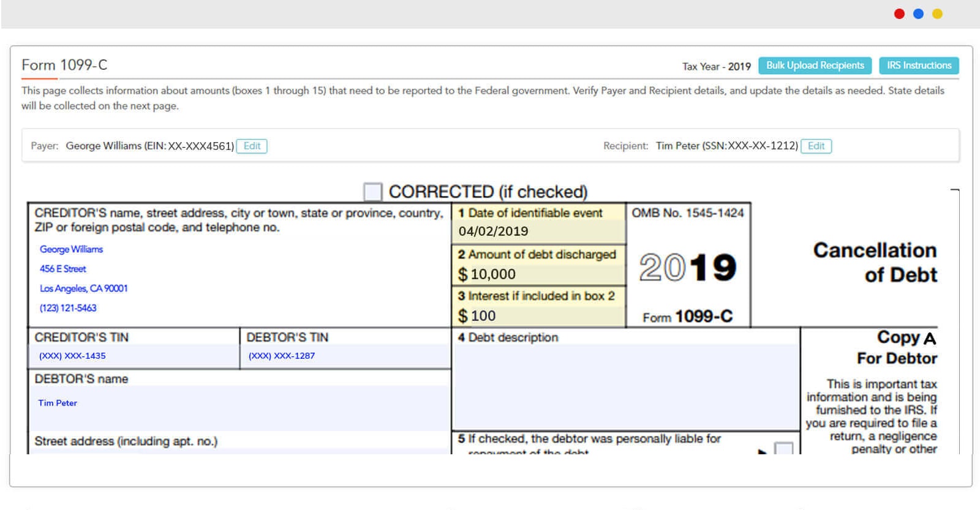Edit the Payer George Williams details

coord(252,146)
